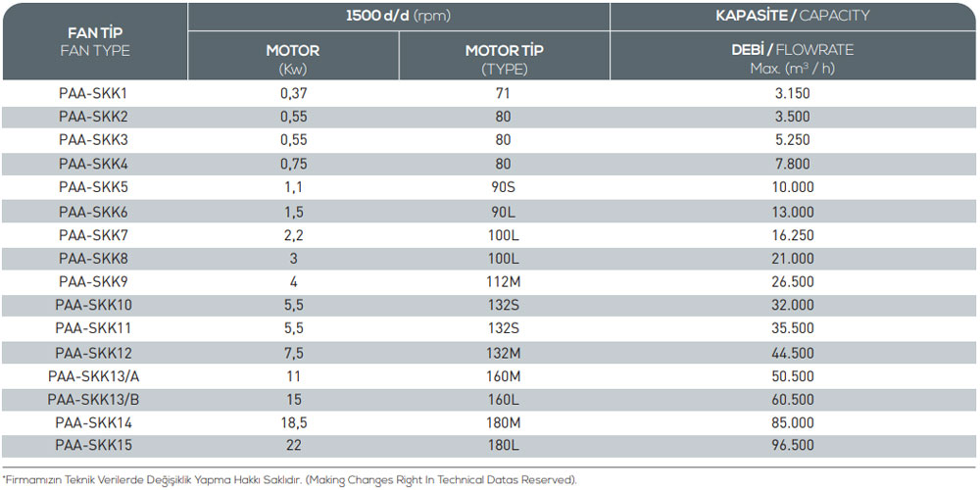Select the 1500 d/d (rpm) header

pos(399,17)
